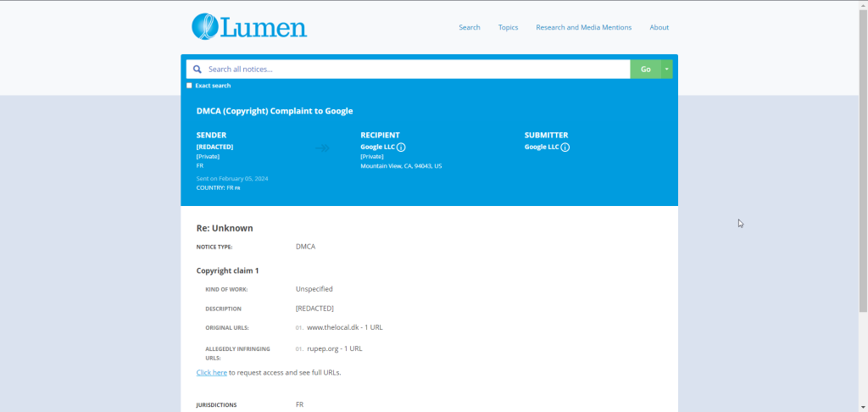Click 'Mountain View, CA, 94043, US' address

point(401,166)
